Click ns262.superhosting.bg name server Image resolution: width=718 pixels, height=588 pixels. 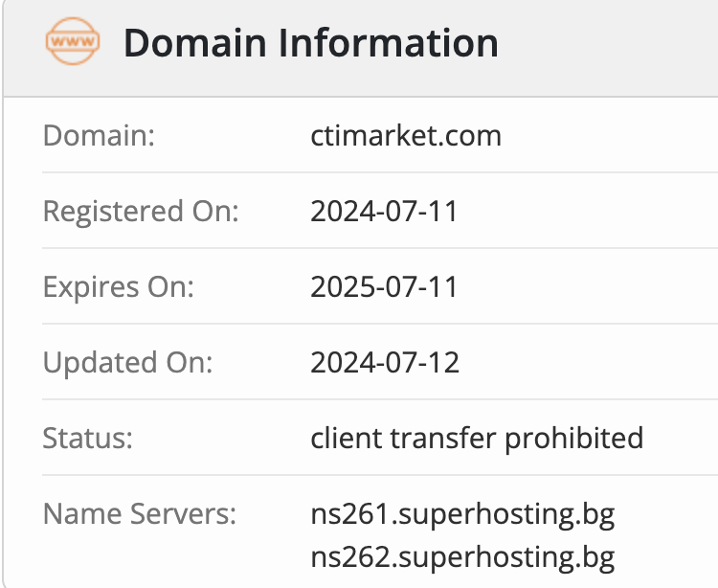[462, 557]
